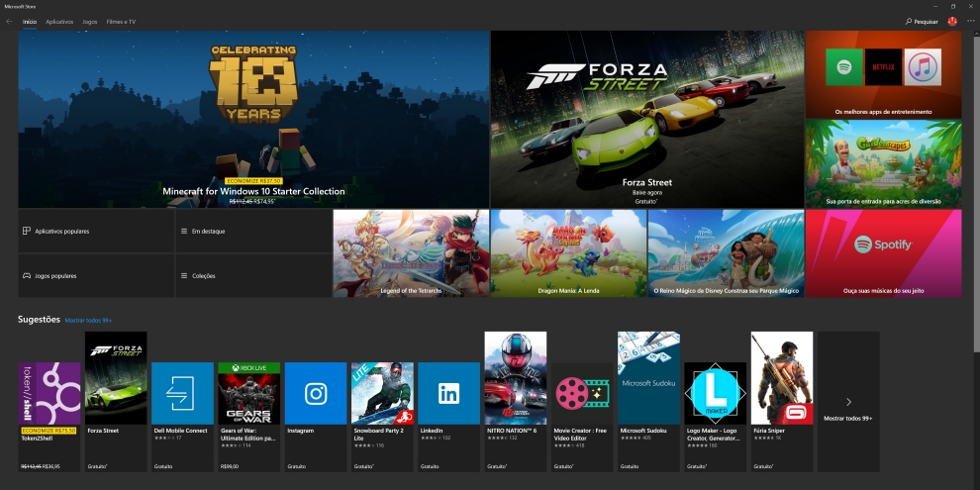This screenshot has width=980, height=490.
Task: Click the Sugestões section heading
Action: click(x=39, y=320)
